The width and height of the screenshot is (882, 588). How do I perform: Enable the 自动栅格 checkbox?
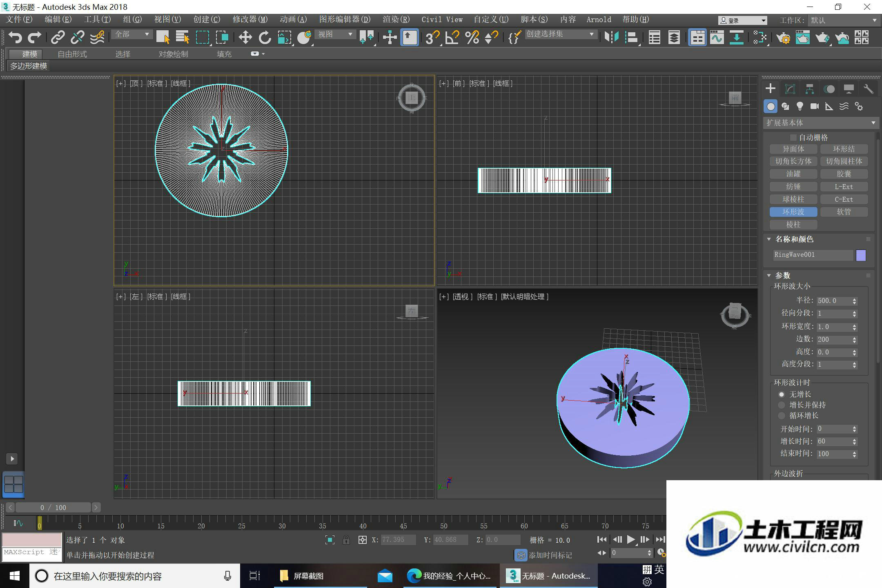pos(793,138)
